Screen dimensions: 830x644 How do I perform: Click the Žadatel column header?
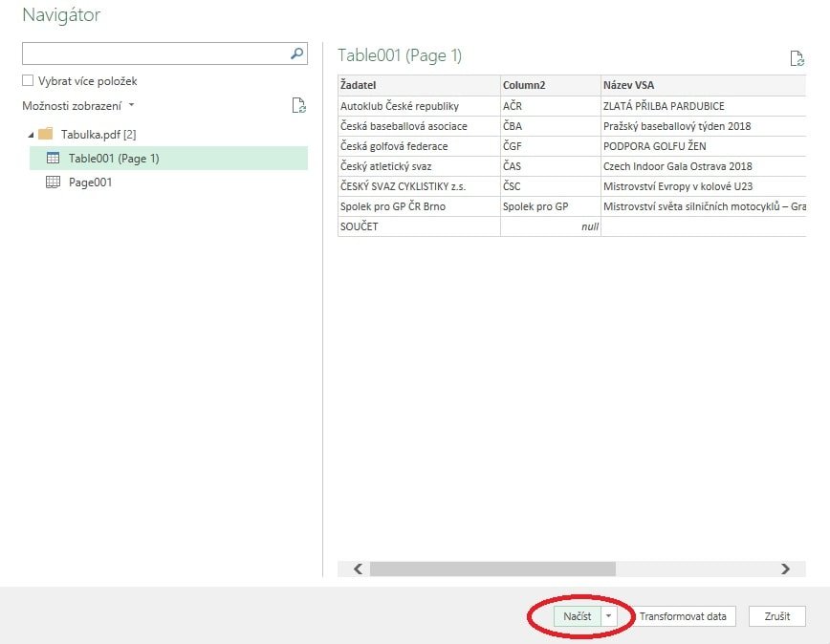click(x=419, y=85)
